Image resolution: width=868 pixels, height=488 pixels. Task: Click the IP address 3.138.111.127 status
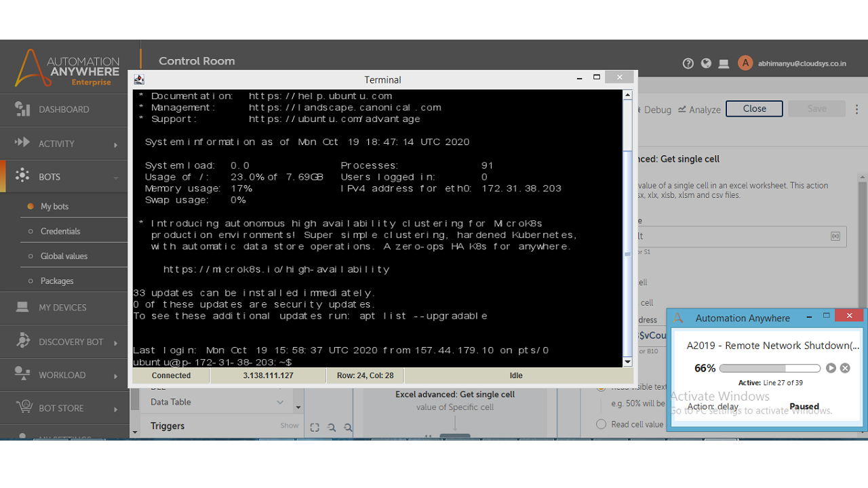point(269,375)
